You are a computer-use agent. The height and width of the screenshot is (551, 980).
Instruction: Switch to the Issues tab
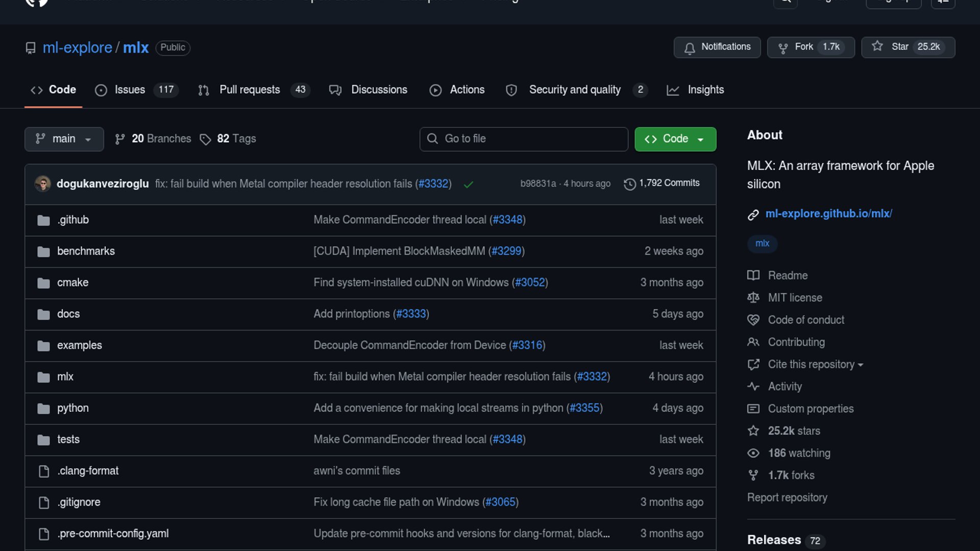pyautogui.click(x=129, y=90)
